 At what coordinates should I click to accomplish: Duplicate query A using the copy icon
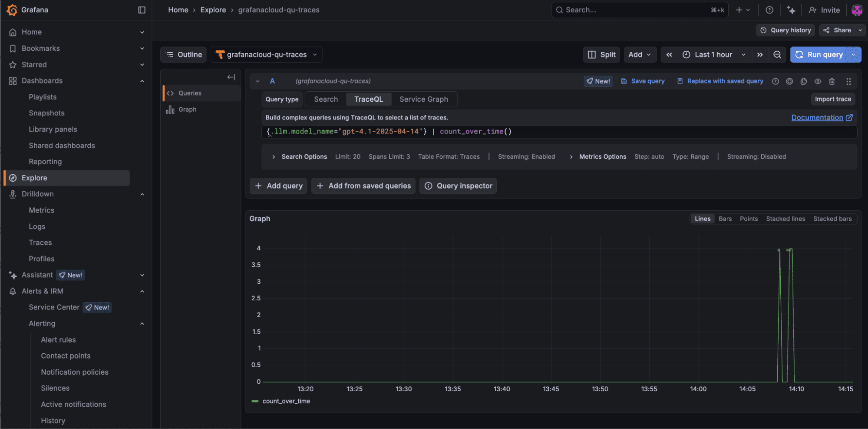pos(803,81)
